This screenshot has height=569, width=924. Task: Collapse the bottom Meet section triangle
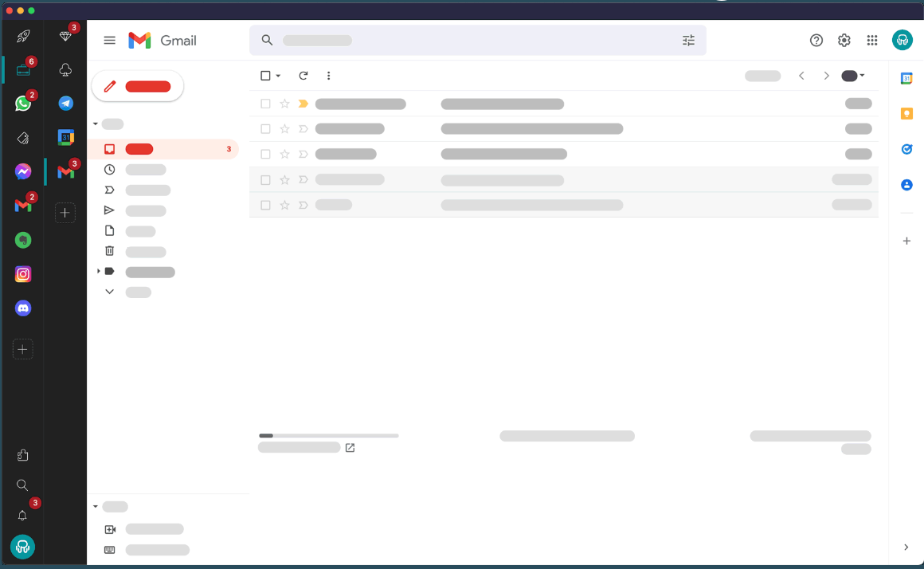pyautogui.click(x=96, y=507)
